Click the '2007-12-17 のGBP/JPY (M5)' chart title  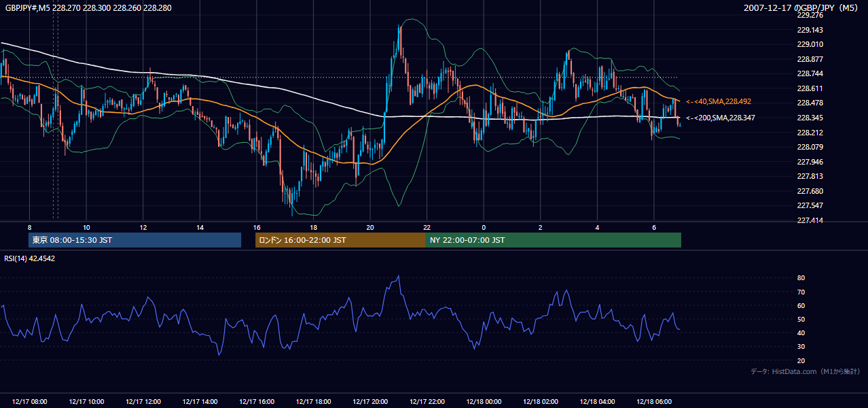[x=802, y=8]
